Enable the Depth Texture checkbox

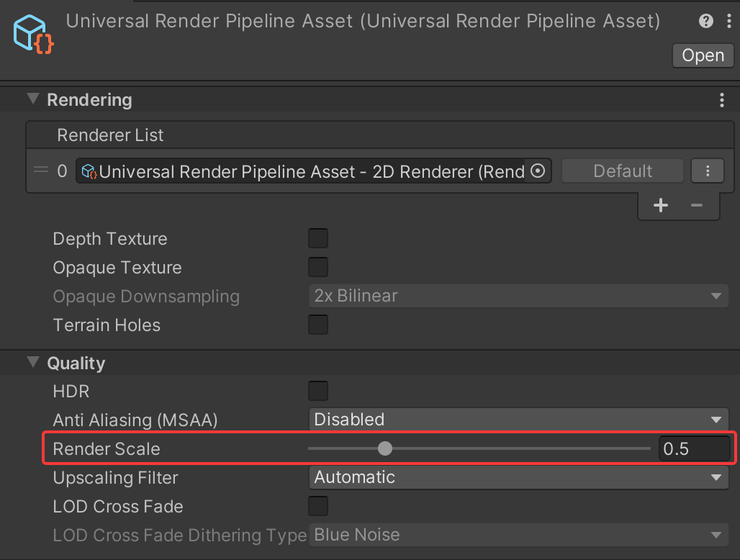[x=318, y=238]
